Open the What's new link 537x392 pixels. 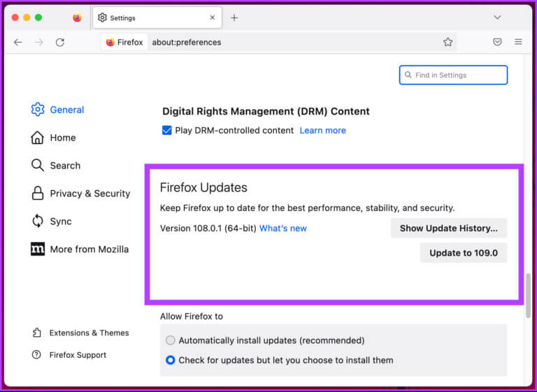(283, 228)
